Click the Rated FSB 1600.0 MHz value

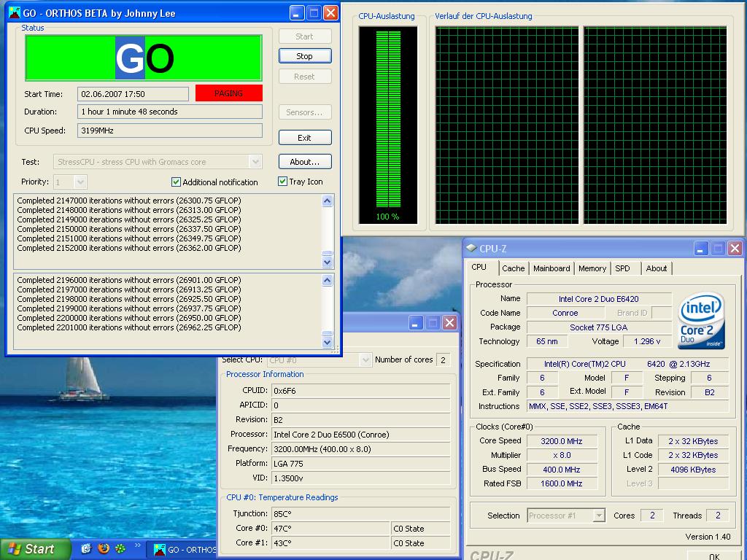(562, 484)
